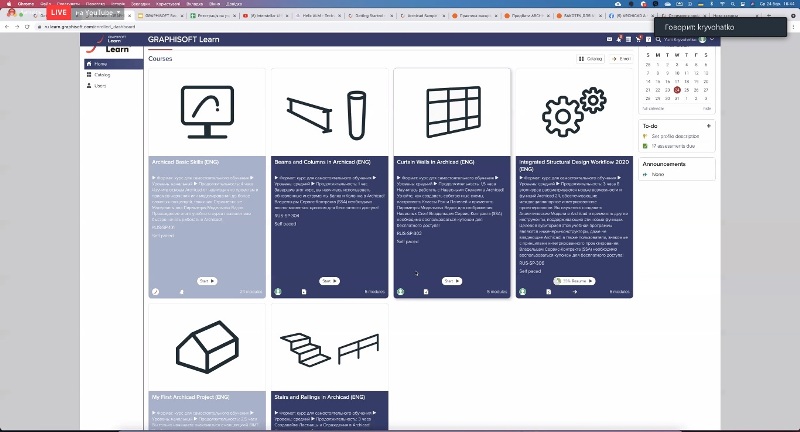Screen dimensions: 800x432
Task: Click Hide link under the calendar
Action: 707,108
